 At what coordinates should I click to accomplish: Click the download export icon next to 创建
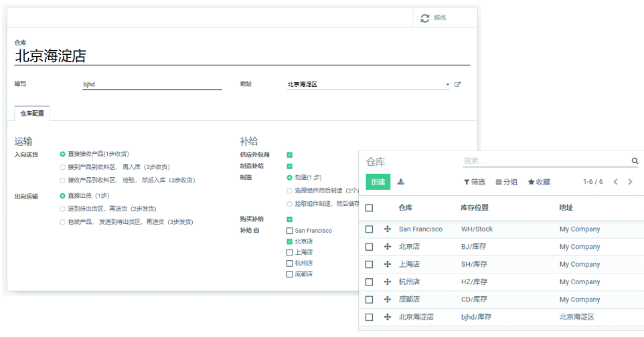[x=401, y=182]
